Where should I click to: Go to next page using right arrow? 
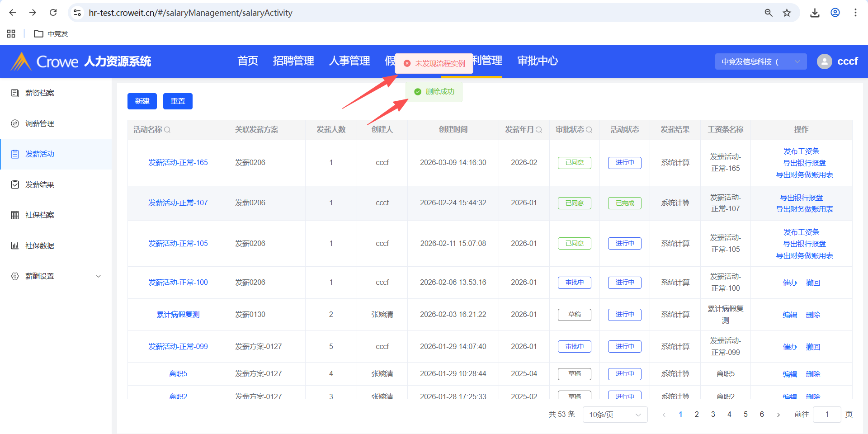tap(778, 415)
